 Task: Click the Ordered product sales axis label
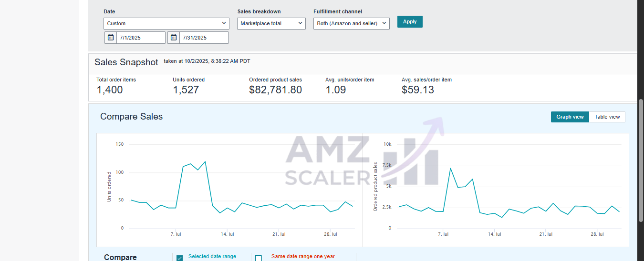pyautogui.click(x=375, y=187)
